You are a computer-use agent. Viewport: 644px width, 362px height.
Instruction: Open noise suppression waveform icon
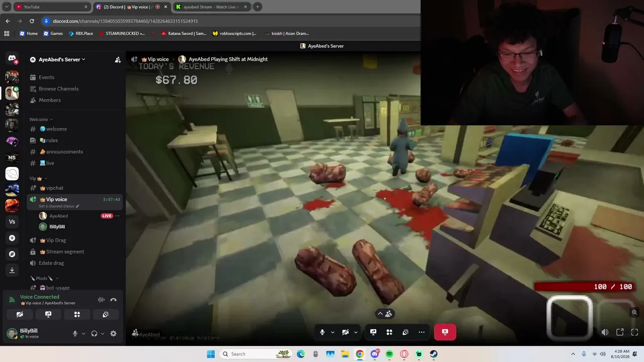[x=101, y=300]
